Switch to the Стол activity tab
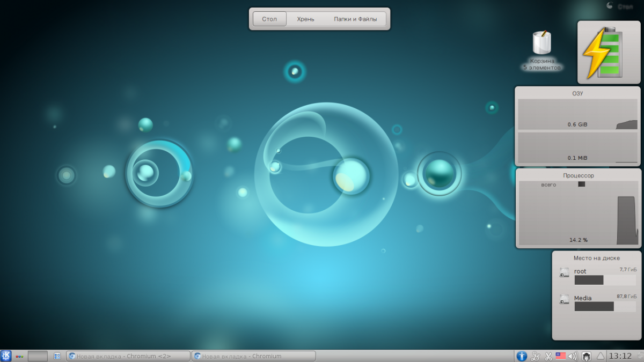The width and height of the screenshot is (644, 362). click(x=269, y=19)
